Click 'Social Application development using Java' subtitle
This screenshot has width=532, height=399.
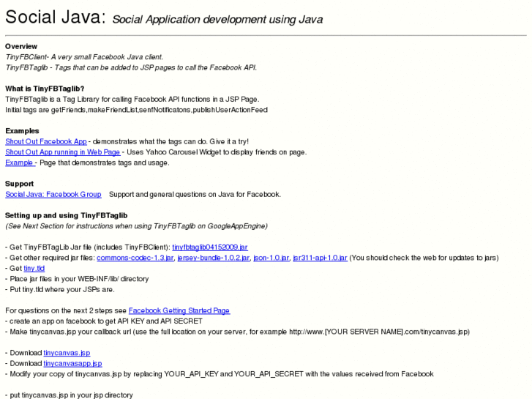point(217,19)
